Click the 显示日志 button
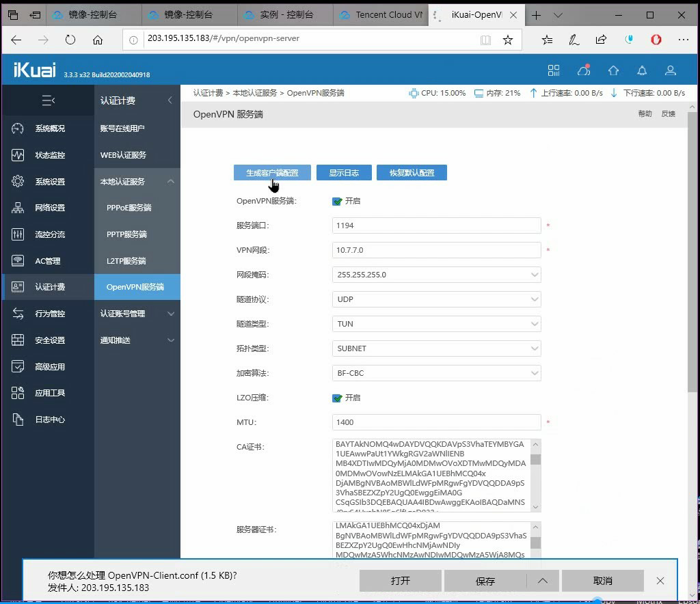The height and width of the screenshot is (604, 700). point(343,173)
